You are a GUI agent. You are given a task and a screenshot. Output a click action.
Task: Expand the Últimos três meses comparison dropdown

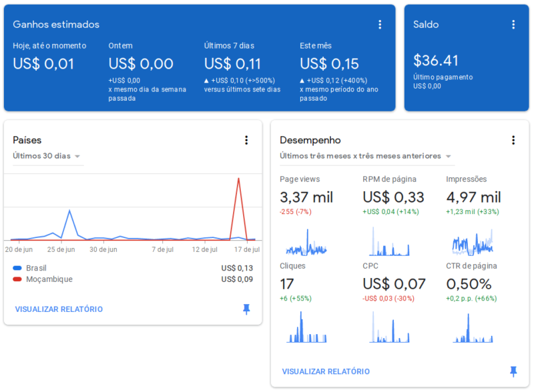tap(366, 156)
